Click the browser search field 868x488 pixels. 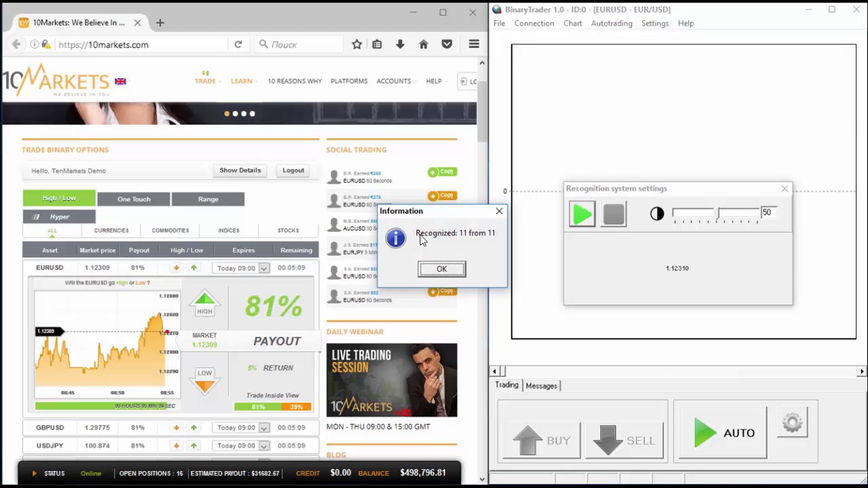coord(298,45)
